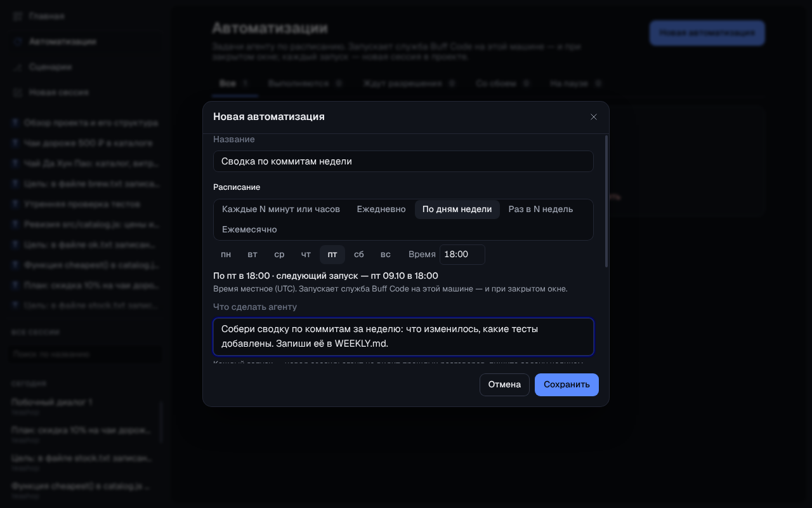This screenshot has height=508, width=812.
Task: Toggle the ср weekday
Action: pyautogui.click(x=279, y=255)
